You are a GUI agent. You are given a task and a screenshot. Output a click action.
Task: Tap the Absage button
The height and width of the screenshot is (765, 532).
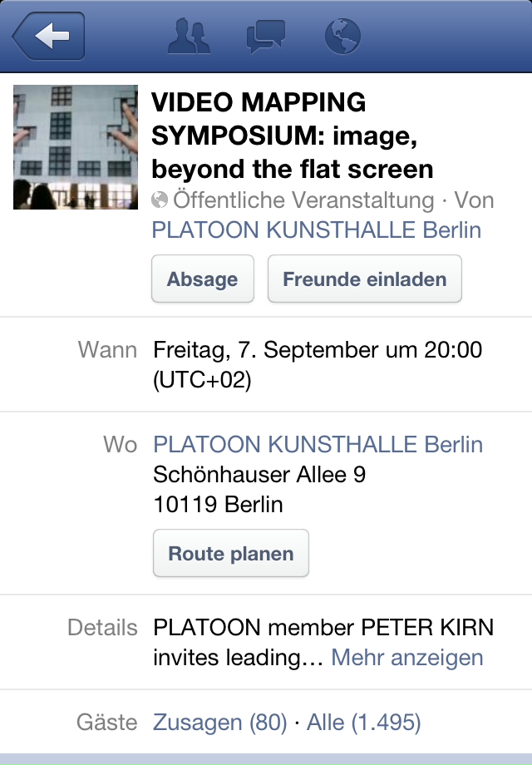tap(202, 279)
